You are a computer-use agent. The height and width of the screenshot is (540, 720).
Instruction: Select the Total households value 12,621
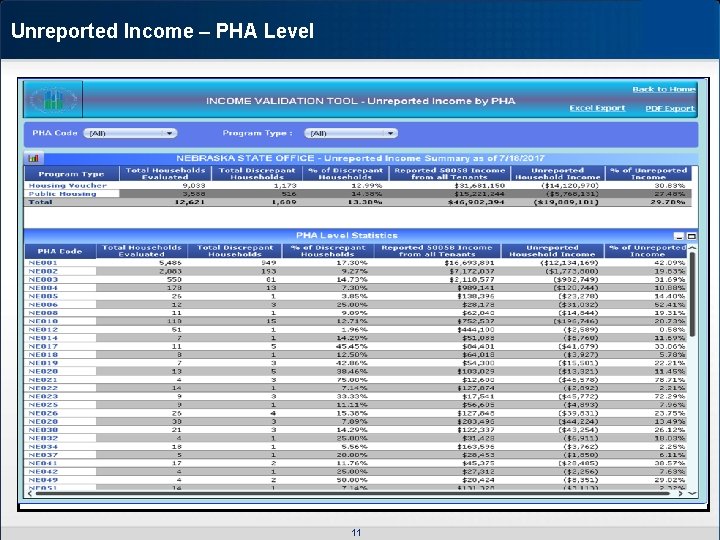pos(190,202)
